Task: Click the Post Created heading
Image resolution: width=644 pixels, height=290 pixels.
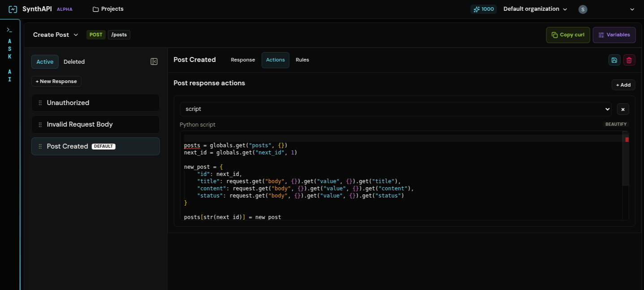Action: tap(194, 60)
